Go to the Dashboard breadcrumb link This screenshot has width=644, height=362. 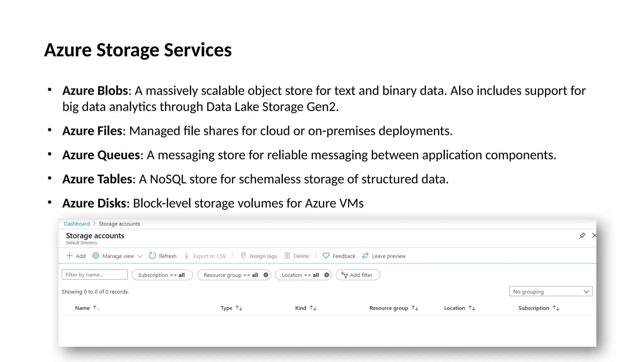point(77,224)
